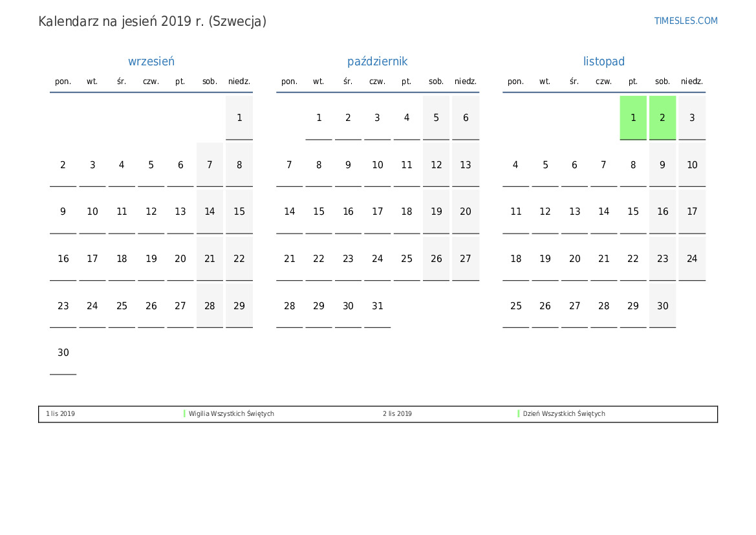
Task: Click the Dzień Wszystkich Świętych holiday label
Action: click(564, 414)
